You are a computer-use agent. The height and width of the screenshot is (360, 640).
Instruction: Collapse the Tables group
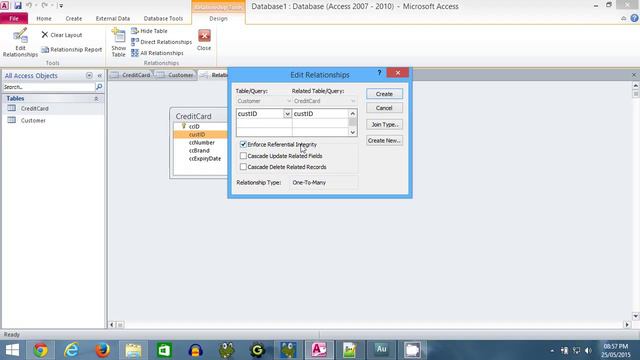tap(96, 98)
